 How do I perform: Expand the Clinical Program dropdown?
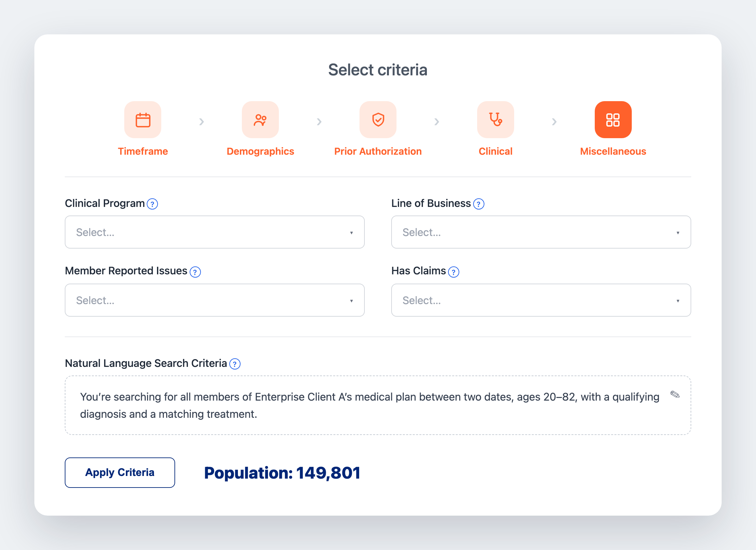[x=215, y=232]
